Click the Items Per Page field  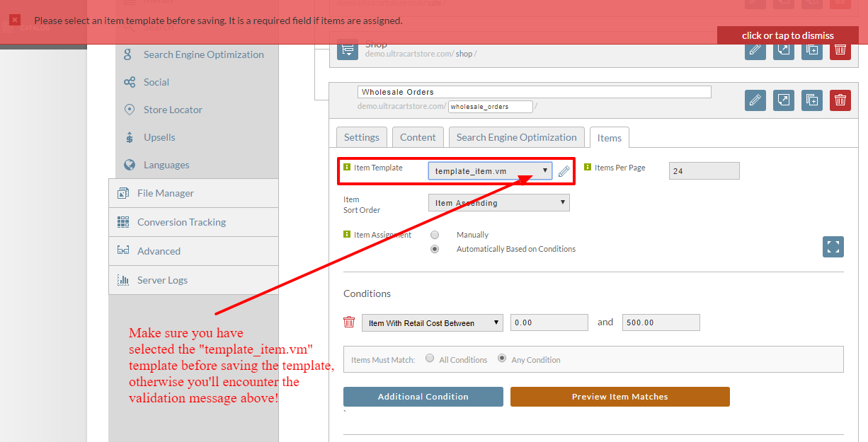(704, 170)
